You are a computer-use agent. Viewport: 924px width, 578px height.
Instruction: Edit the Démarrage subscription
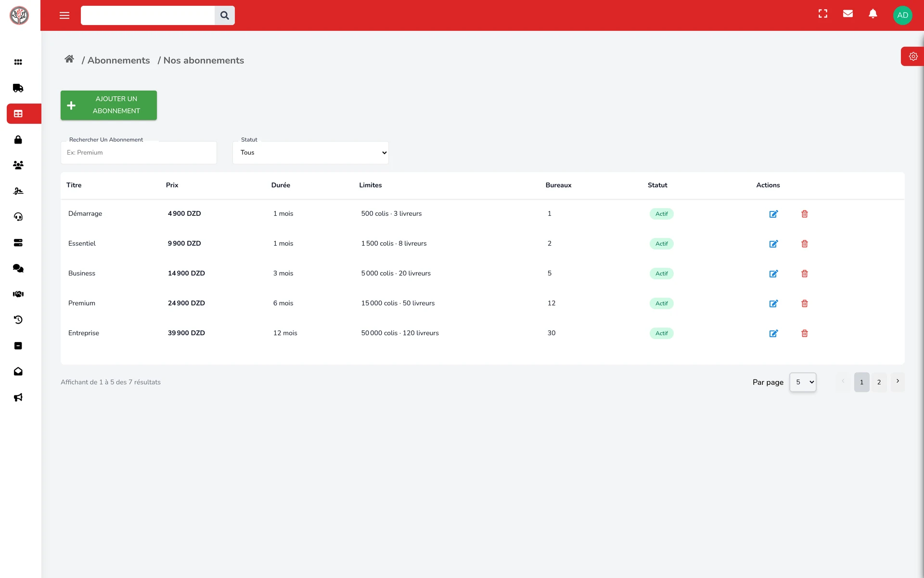pos(773,214)
